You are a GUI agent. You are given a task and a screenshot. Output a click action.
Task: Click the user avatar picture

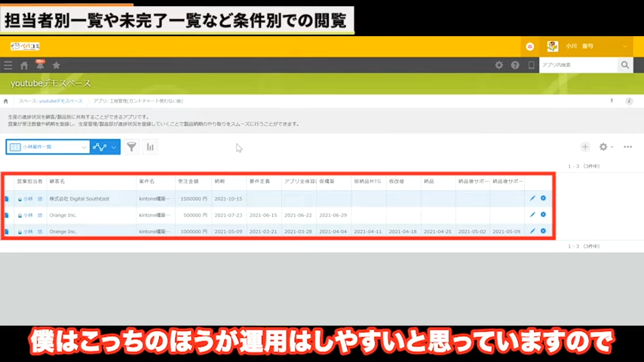pyautogui.click(x=553, y=46)
